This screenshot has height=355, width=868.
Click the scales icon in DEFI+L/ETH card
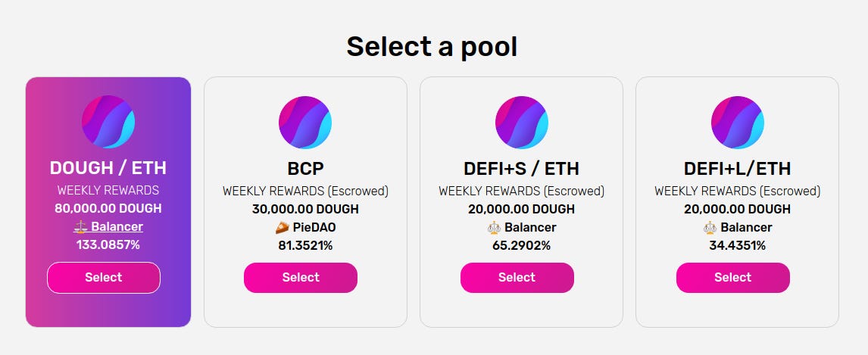710,227
